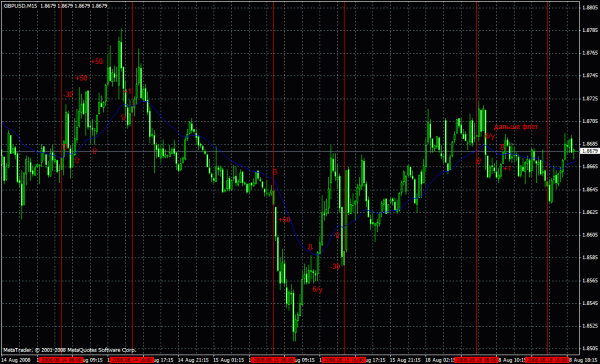Click the -30 label on 14 Aug morning
600x364 pixels.
point(68,94)
